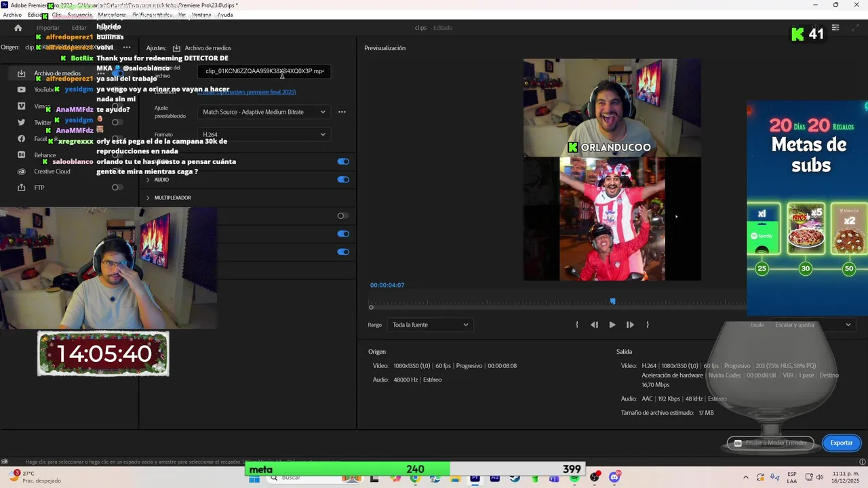The image size is (868, 488).
Task: Click the Exportar button
Action: (842, 443)
